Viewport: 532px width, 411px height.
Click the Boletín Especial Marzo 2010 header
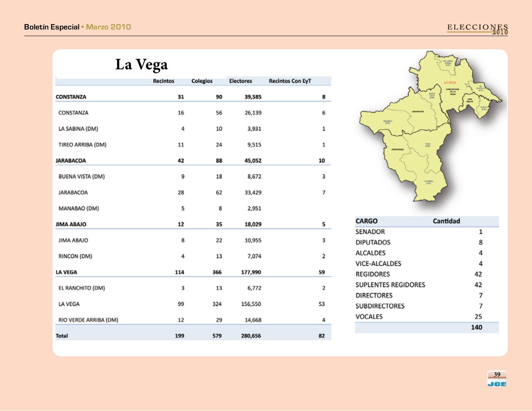(76, 27)
